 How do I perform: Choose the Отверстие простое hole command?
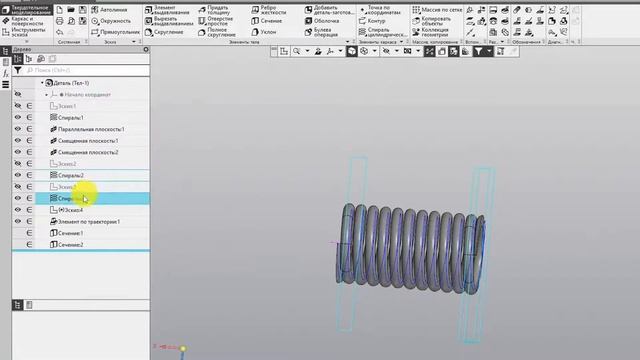tap(216, 21)
